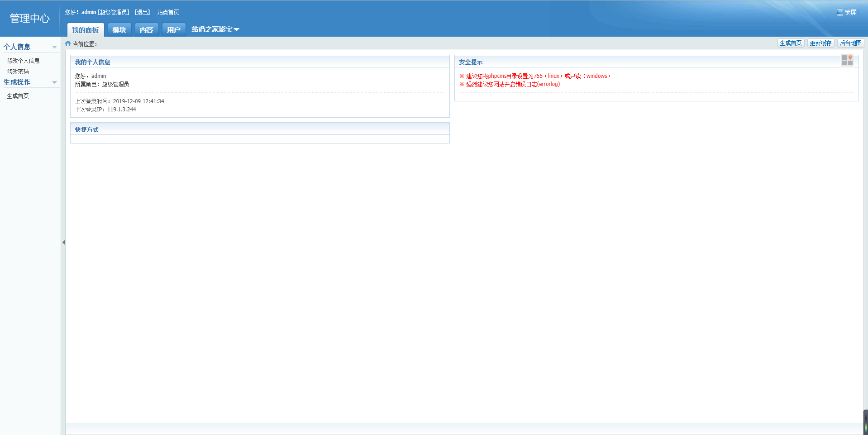
Task: Open the 内容 tab
Action: point(146,30)
